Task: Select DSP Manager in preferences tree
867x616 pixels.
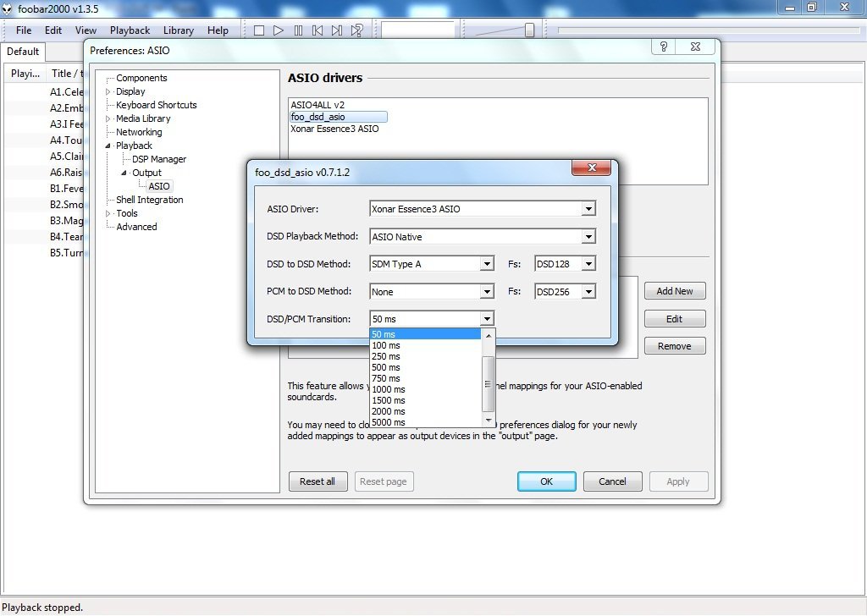Action: point(159,159)
